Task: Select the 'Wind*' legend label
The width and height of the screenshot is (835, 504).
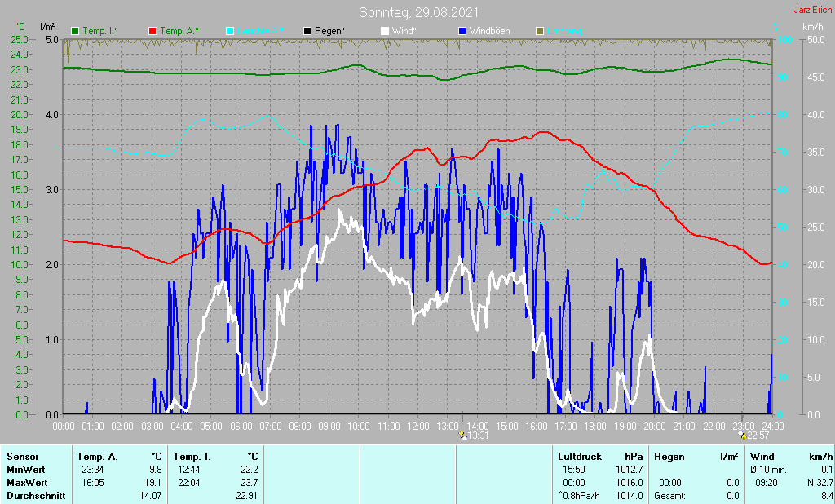Action: tap(404, 31)
